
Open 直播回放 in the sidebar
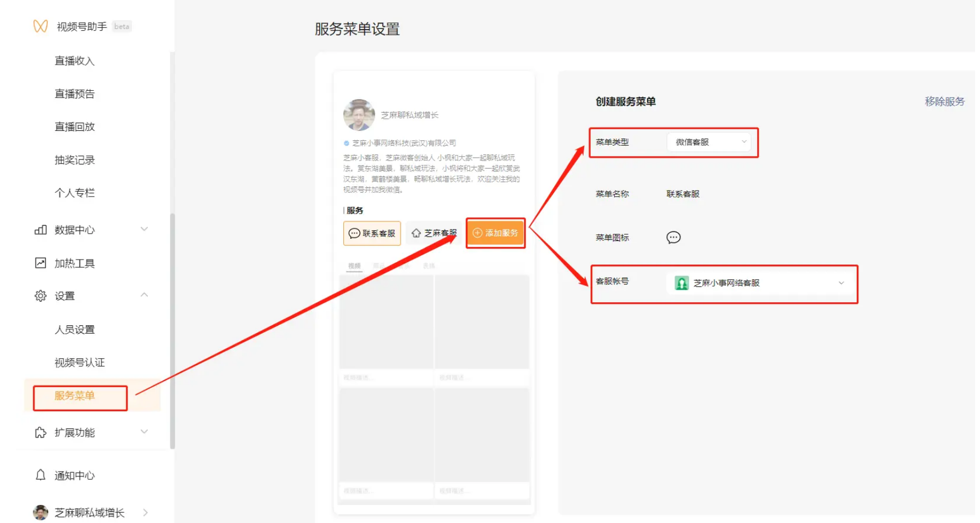(74, 127)
